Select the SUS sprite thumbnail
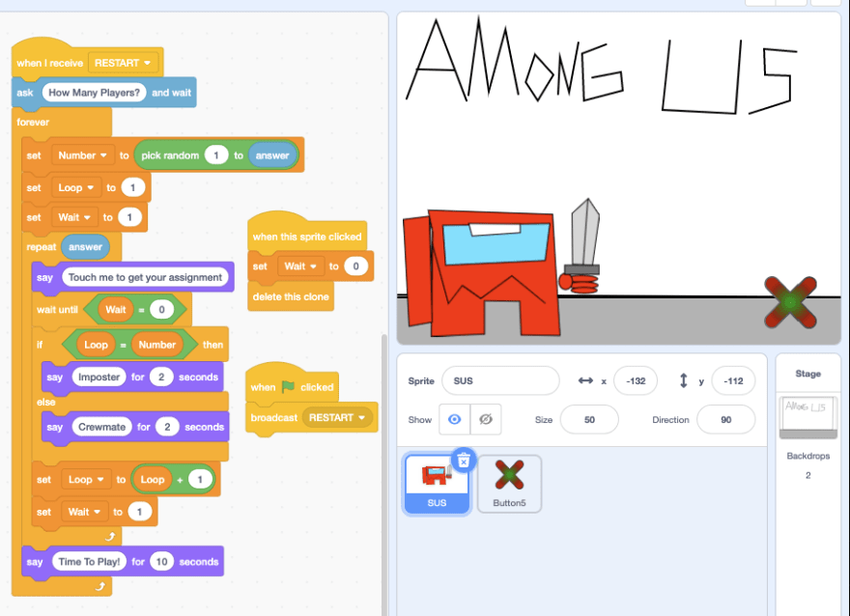 tap(437, 484)
